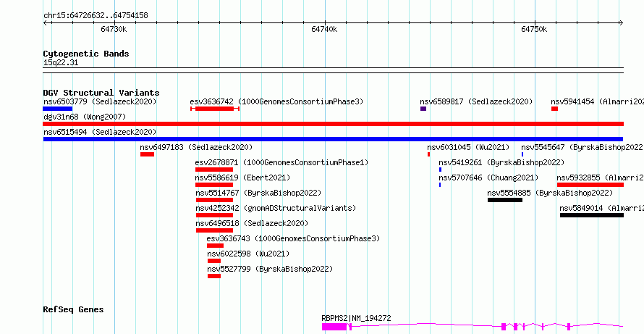The image size is (644, 334).
Task: Select the 15q22.31 cytogenetic band label
Action: click(61, 63)
